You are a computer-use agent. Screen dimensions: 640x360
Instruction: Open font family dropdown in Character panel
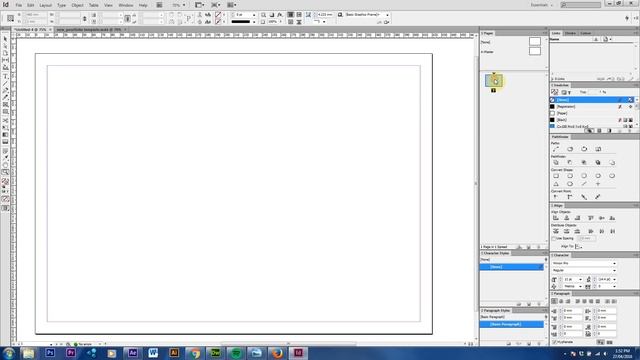click(x=614, y=263)
